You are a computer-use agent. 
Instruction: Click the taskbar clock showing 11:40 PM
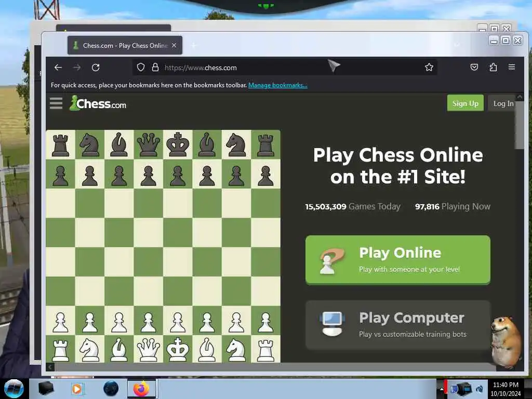pos(506,389)
